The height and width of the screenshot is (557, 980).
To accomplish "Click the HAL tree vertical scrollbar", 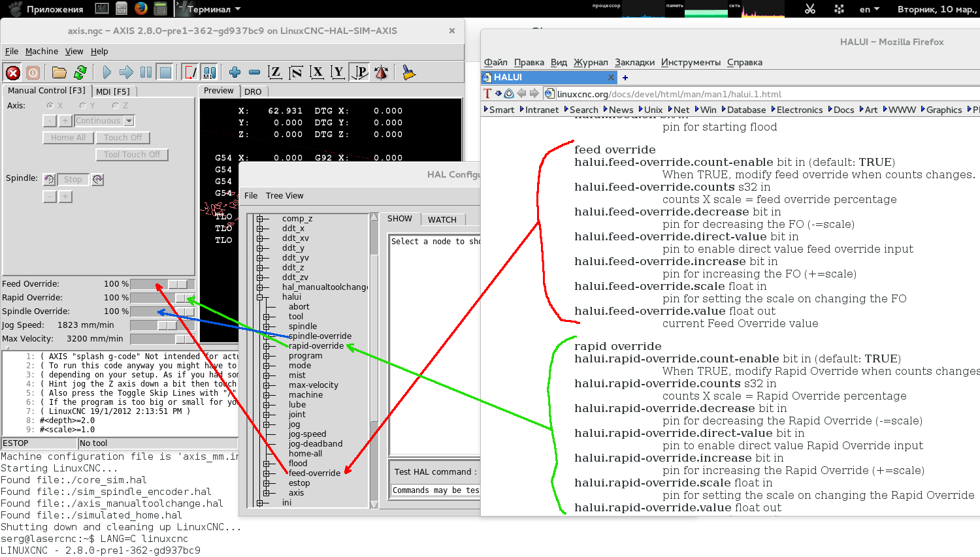I will click(x=374, y=360).
